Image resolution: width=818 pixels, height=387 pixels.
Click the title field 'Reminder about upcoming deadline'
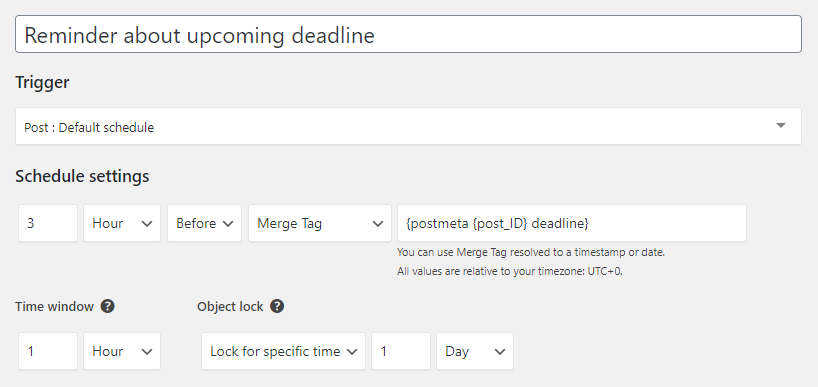(x=408, y=34)
